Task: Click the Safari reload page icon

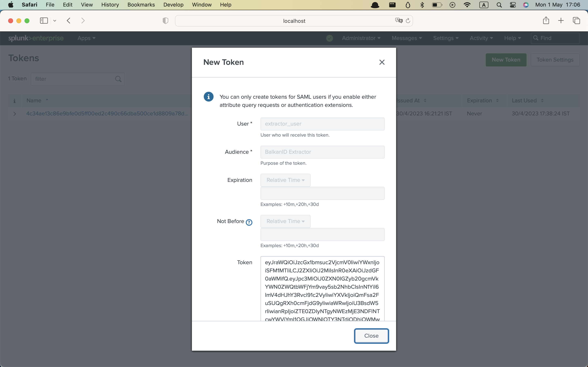Action: click(408, 21)
